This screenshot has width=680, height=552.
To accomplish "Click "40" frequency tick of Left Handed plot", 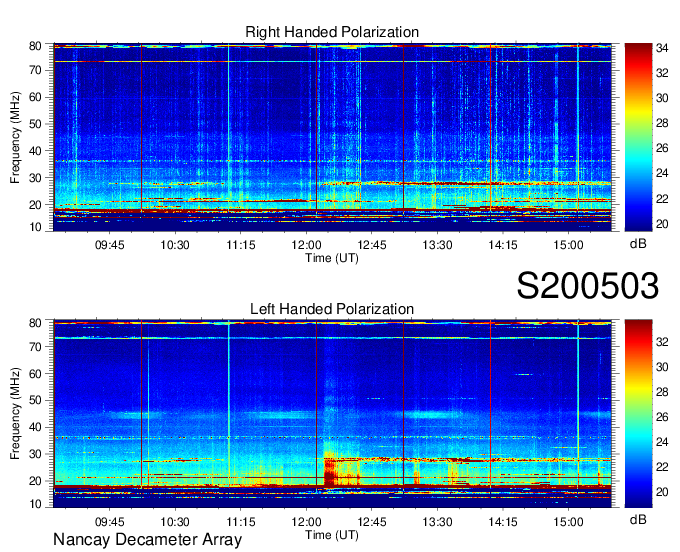I will click(36, 427).
